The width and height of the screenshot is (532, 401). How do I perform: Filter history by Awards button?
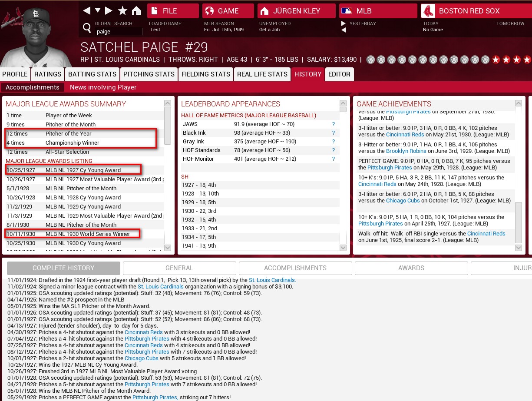tap(411, 268)
